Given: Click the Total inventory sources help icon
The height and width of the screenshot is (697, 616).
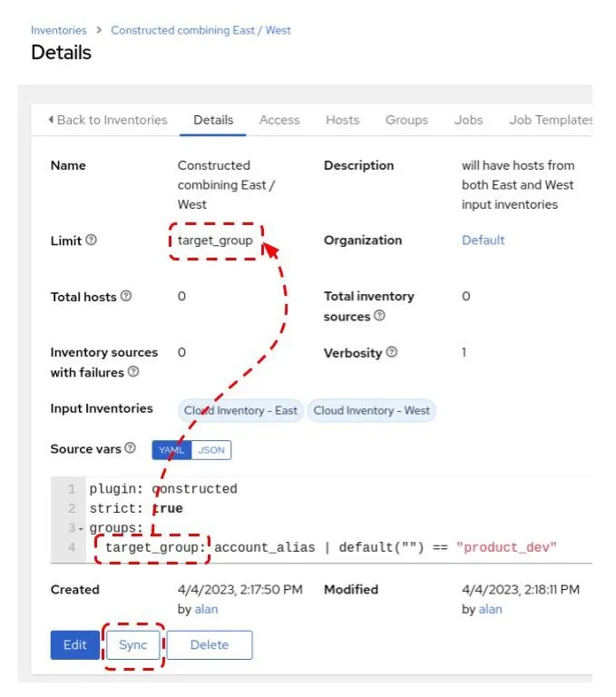Looking at the screenshot, I should tap(379, 316).
